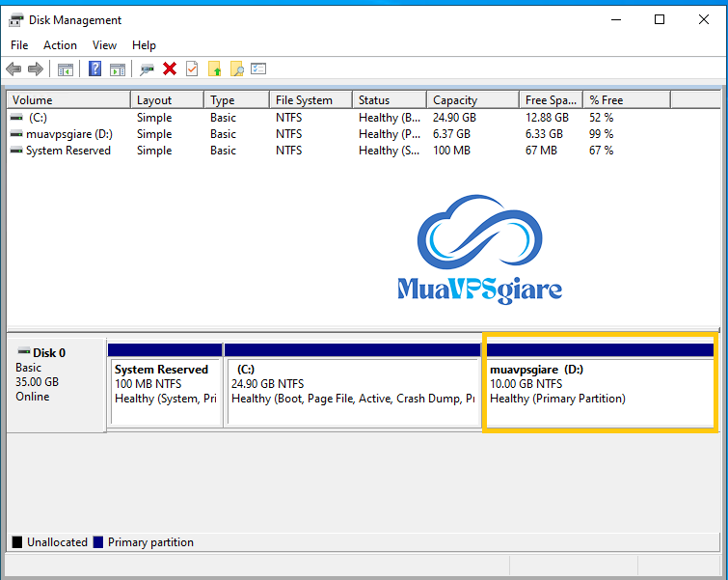Open Help via blue question mark icon
Screen dimensions: 728x580
pyautogui.click(x=95, y=69)
